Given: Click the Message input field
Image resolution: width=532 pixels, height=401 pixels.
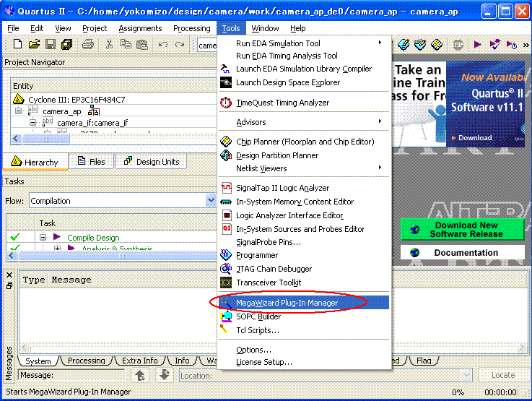Looking at the screenshot, I should (x=71, y=375).
